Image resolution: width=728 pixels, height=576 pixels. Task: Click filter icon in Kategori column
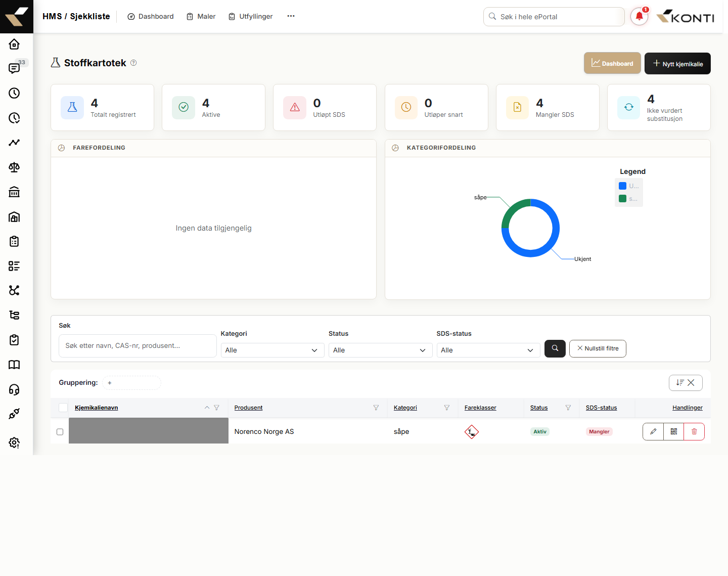[447, 408]
